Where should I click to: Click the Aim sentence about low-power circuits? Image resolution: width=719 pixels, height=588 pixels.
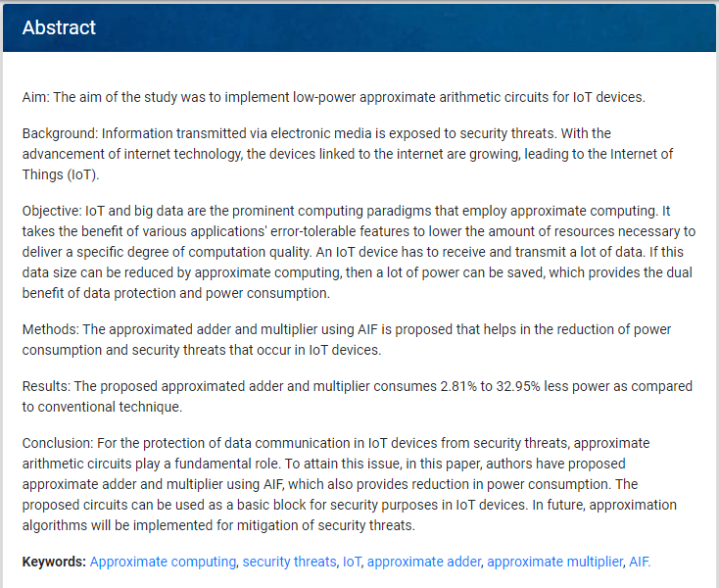point(333,97)
